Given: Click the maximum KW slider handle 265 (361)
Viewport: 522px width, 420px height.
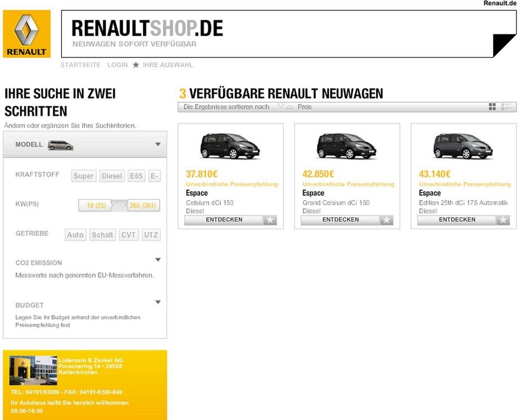Looking at the screenshot, I should [x=143, y=206].
